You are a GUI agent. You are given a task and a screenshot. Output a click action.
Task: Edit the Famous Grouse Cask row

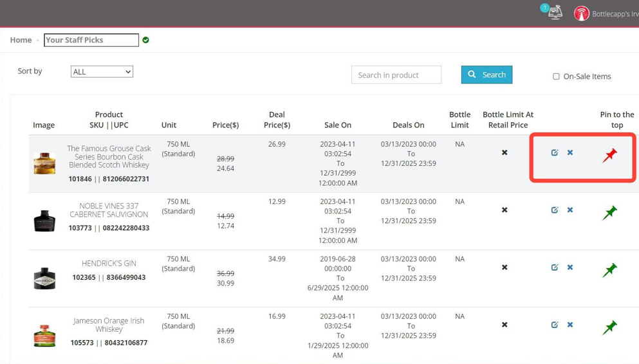pyautogui.click(x=554, y=152)
